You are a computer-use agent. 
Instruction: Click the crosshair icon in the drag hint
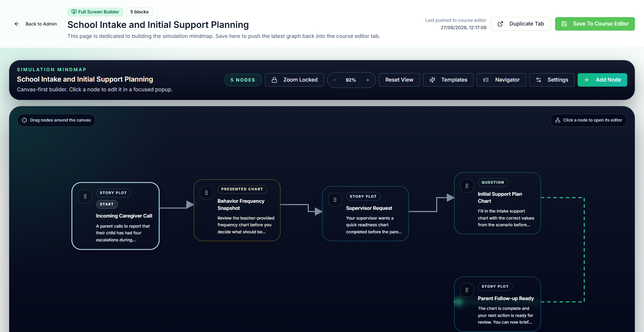[24, 120]
